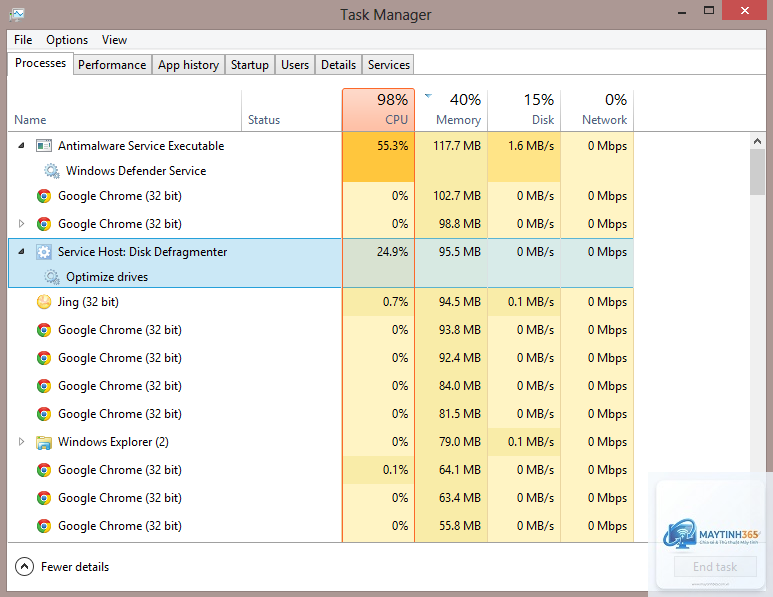
Task: Switch to the Performance tab
Action: (112, 65)
